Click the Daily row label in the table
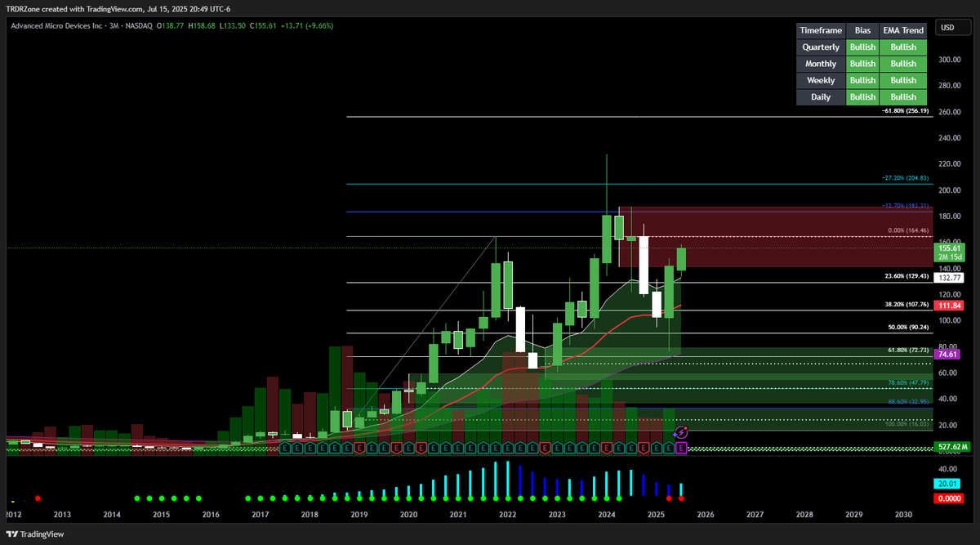Viewport: 980px width, 545px height. (x=821, y=97)
